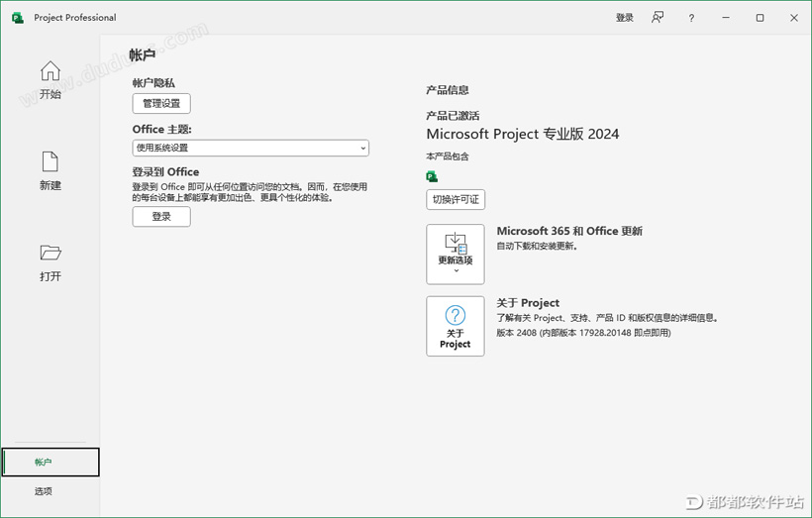Click the 切换许可证 button
812x518 pixels.
coord(456,199)
